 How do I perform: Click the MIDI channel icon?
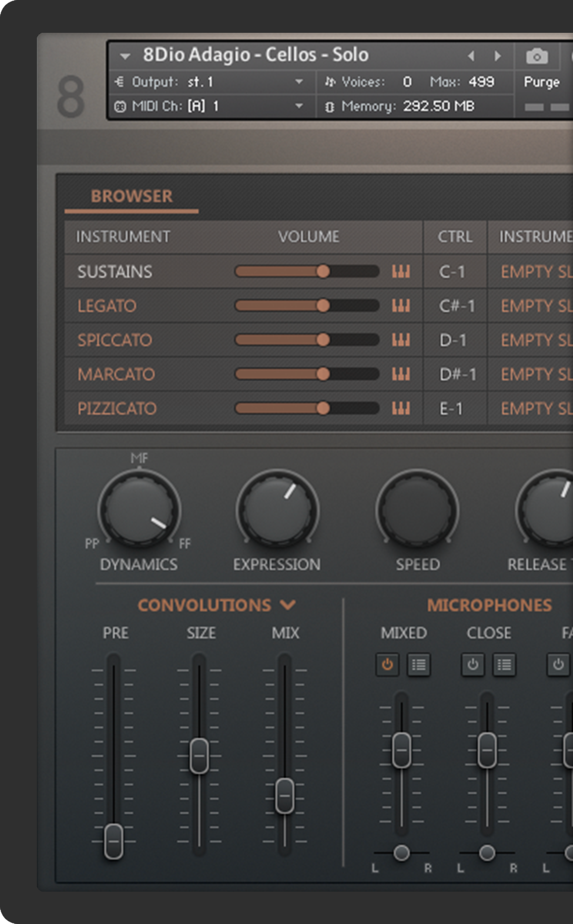pos(120,107)
